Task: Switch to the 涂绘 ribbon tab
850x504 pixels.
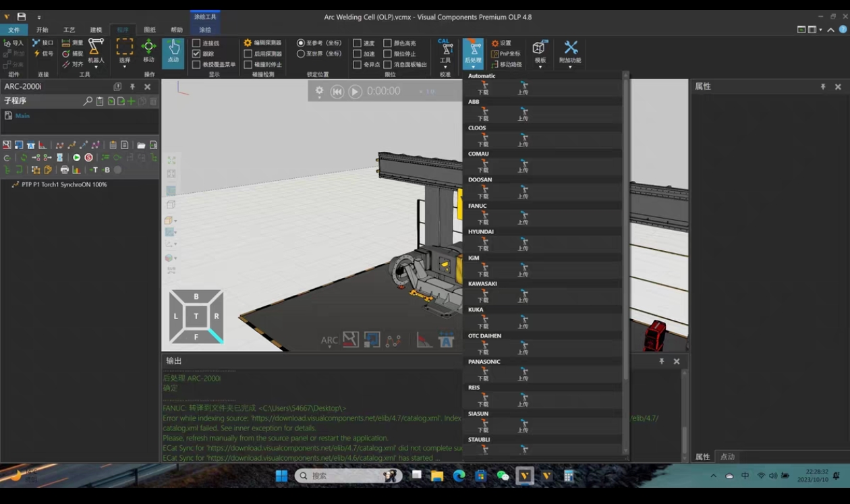Action: pos(205,30)
